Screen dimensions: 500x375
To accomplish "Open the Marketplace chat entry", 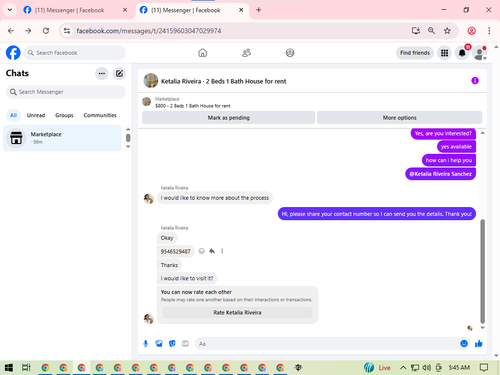I will click(62, 138).
